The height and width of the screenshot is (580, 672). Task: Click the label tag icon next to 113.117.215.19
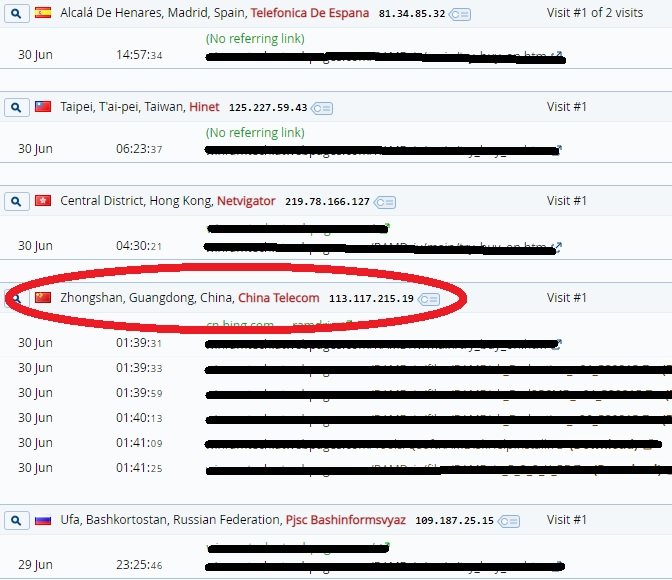(x=429, y=299)
